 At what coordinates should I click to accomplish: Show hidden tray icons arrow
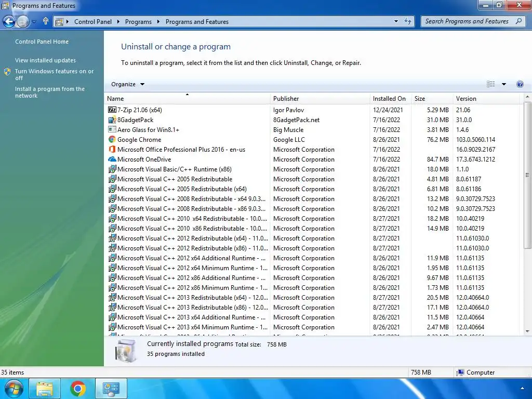click(x=522, y=389)
